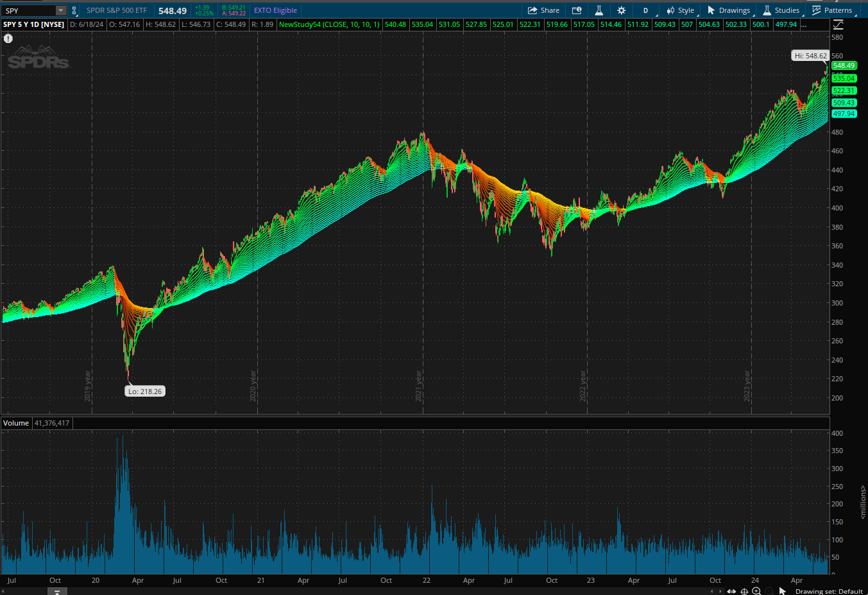Screen dimensions: 868x595
Task: Click the 497.94 study value bubble on axis
Action: [x=844, y=114]
